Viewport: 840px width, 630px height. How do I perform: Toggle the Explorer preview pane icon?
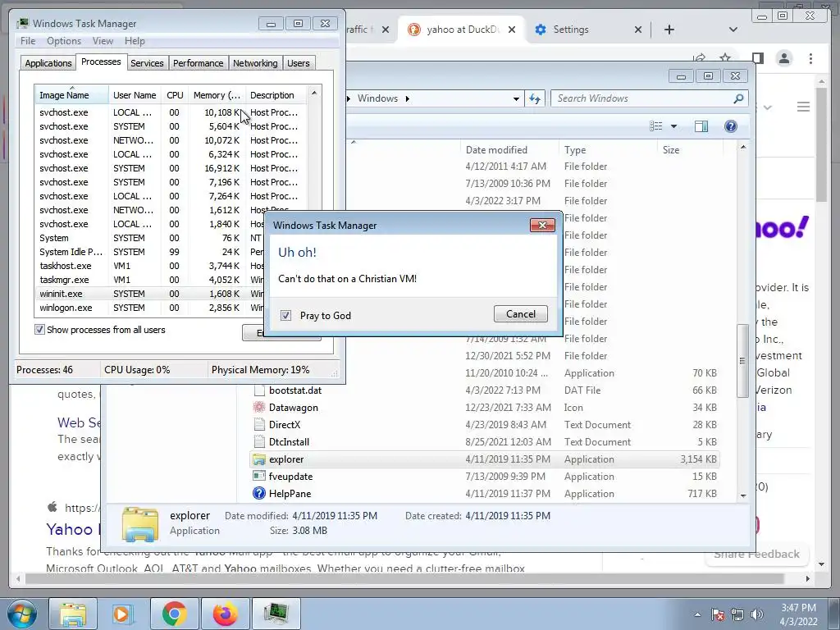click(x=701, y=126)
